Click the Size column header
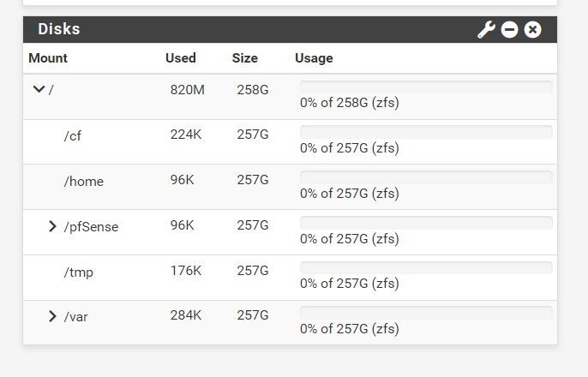 pyautogui.click(x=244, y=58)
